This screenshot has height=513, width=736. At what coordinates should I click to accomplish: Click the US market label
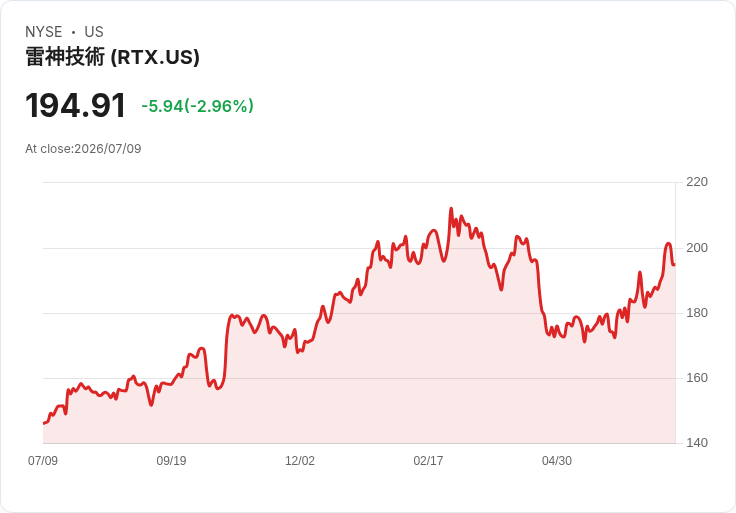tap(94, 32)
